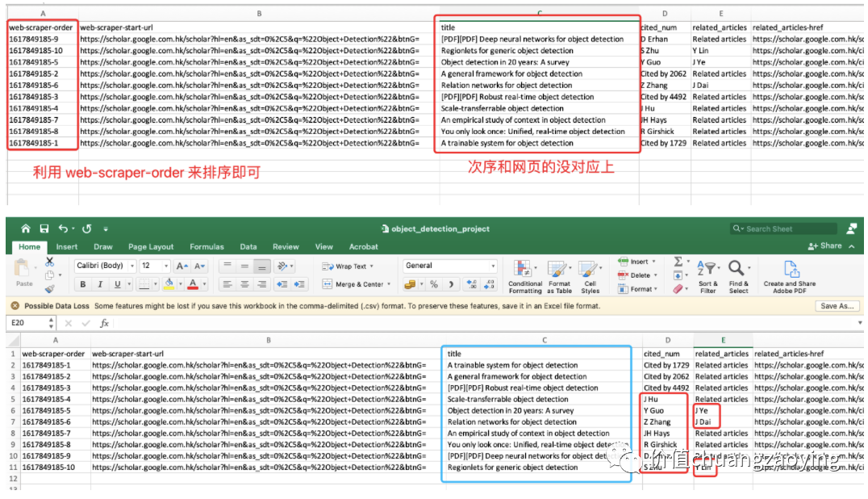Screen dimensions: 868x499
Task: Click the Merge & Center button
Action: pyautogui.click(x=356, y=284)
